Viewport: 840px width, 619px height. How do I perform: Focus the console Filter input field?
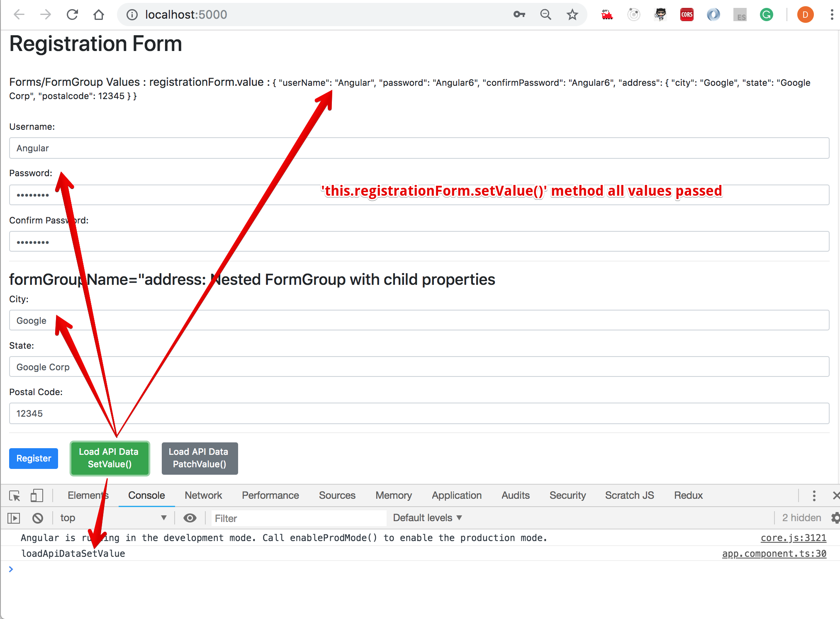click(290, 518)
